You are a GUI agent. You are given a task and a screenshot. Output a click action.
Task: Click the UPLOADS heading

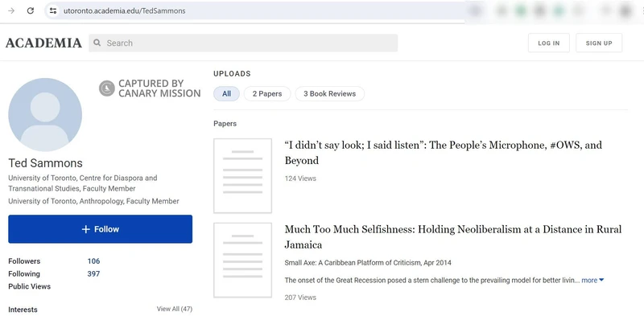(232, 74)
